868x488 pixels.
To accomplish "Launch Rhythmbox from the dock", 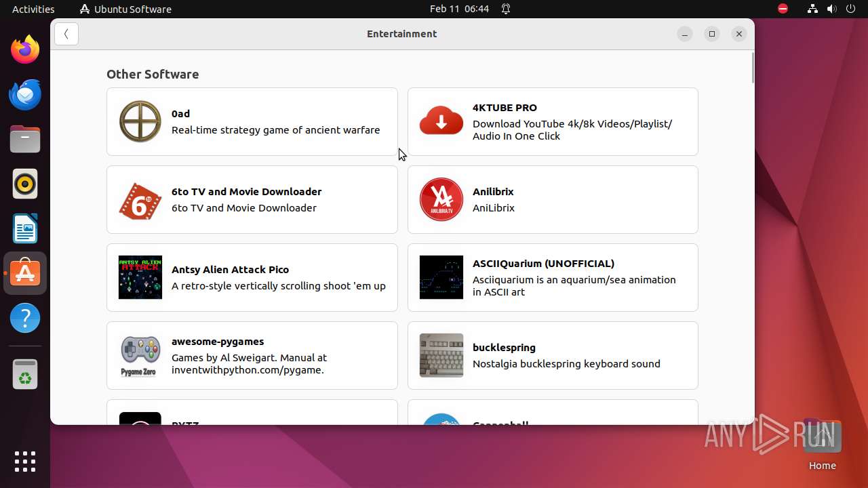I will (25, 184).
